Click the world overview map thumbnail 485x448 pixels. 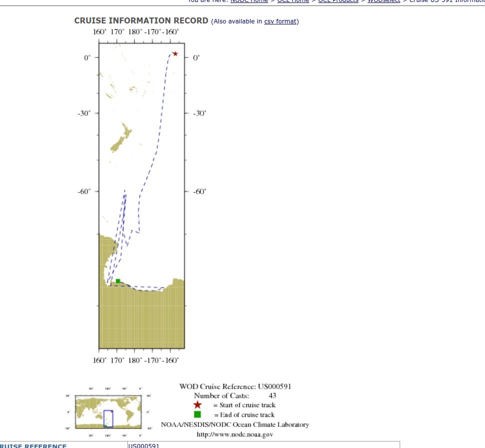[108, 412]
